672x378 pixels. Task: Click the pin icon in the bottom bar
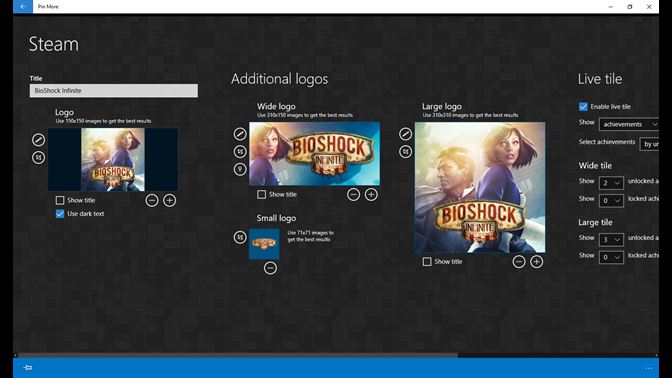pyautogui.click(x=28, y=368)
